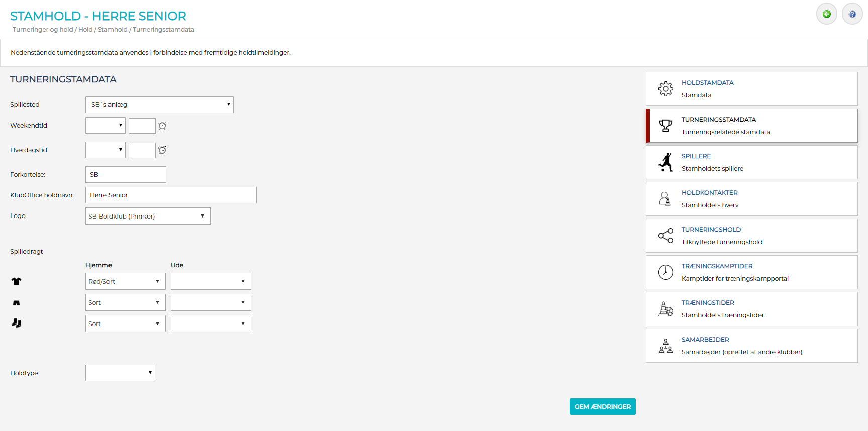Click the Hverdagstid alarm clock icon
This screenshot has height=431, width=868.
tap(162, 150)
